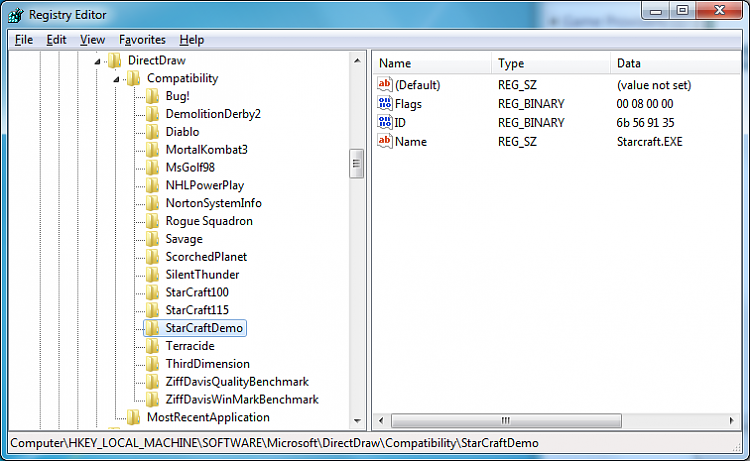
Task: Click the StarCraftDemo folder icon
Action: click(152, 328)
